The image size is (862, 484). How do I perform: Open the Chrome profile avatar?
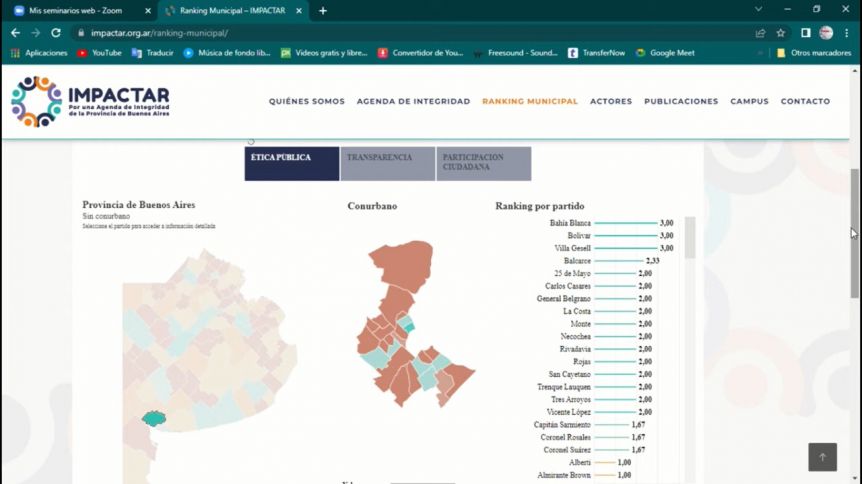coord(826,33)
